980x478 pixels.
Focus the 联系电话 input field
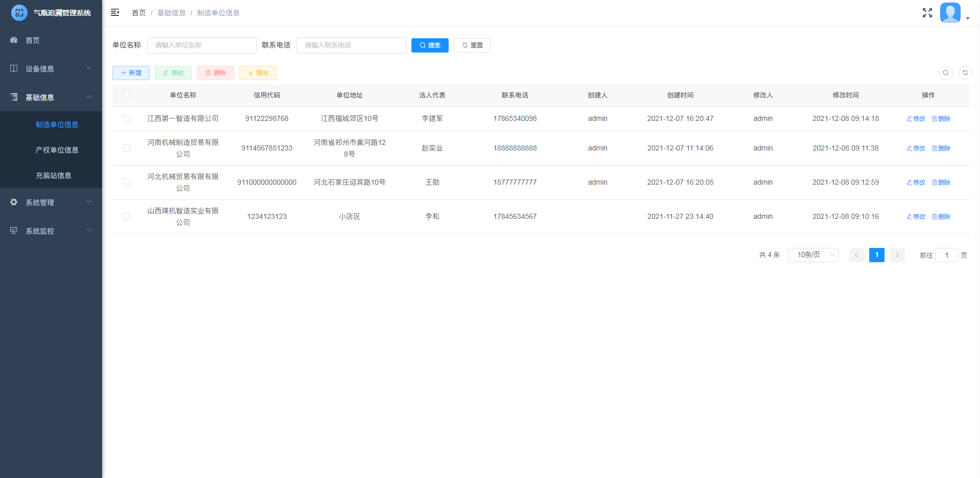[351, 45]
